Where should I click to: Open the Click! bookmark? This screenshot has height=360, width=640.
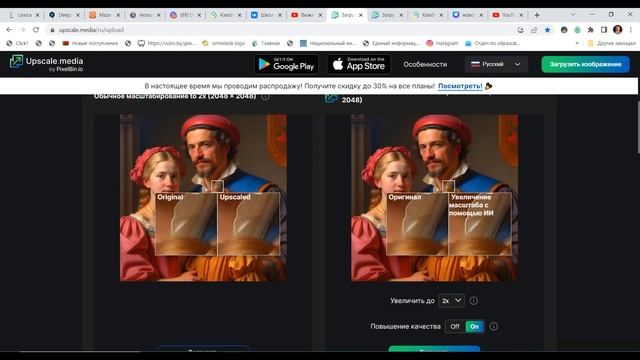click(17, 43)
